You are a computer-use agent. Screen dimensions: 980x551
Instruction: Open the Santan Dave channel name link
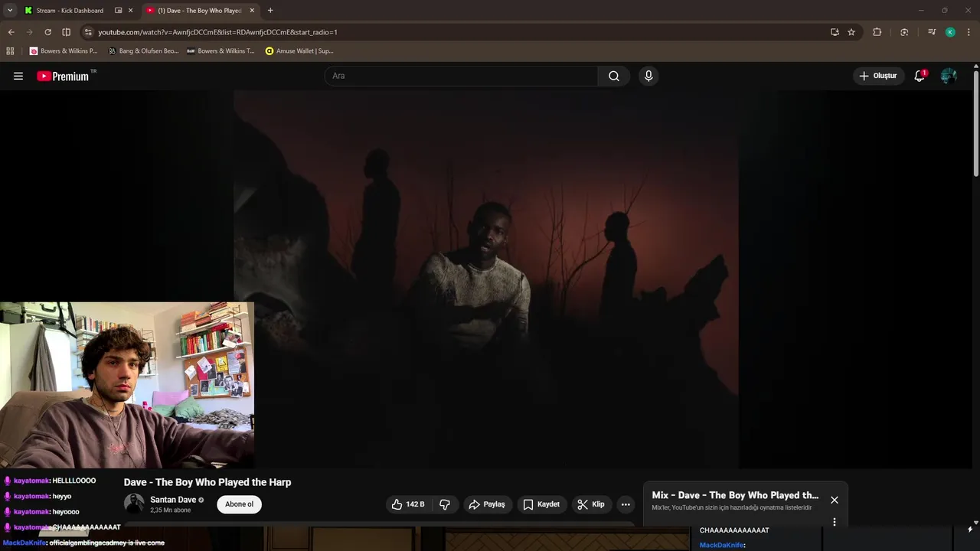pos(173,500)
